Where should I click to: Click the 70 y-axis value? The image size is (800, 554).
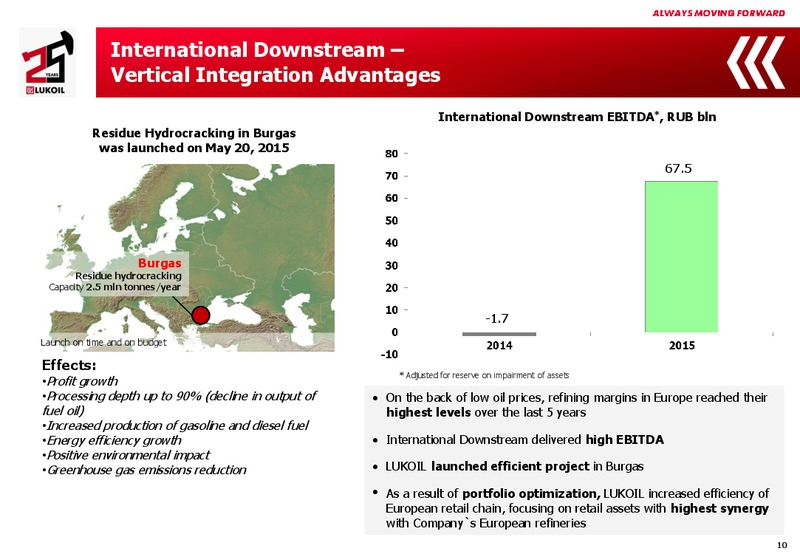tap(391, 176)
